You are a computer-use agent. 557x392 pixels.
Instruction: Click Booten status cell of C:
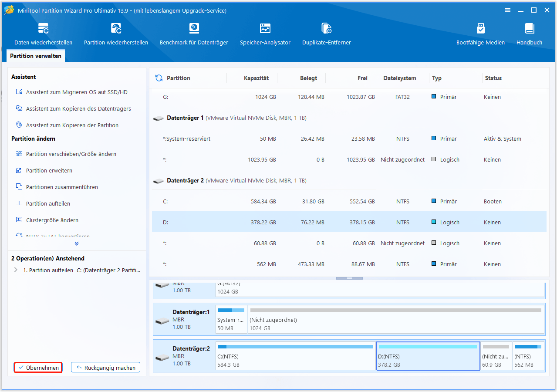click(493, 202)
